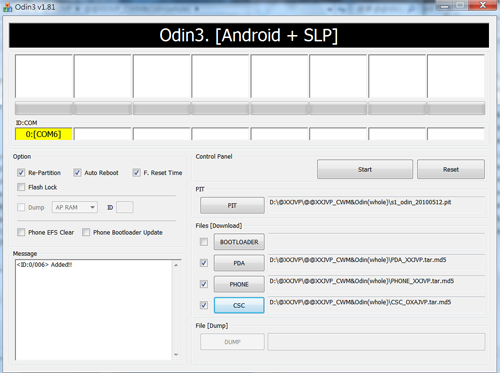This screenshot has height=373, width=500.
Task: Click the yellow 0:[COM6] port box
Action: 43,134
